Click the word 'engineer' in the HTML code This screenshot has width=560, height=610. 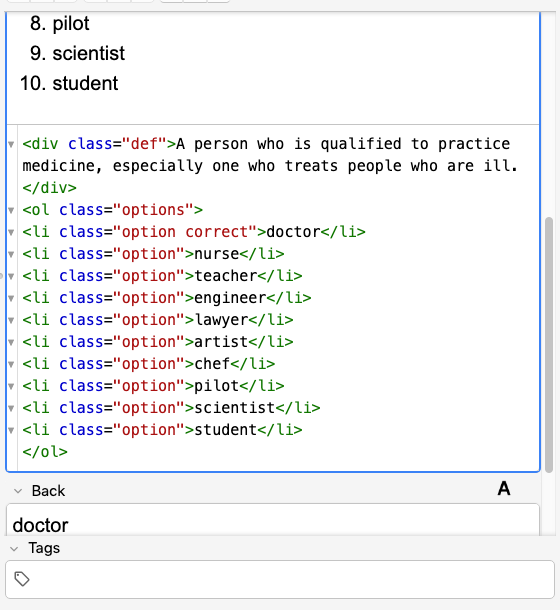tap(230, 298)
